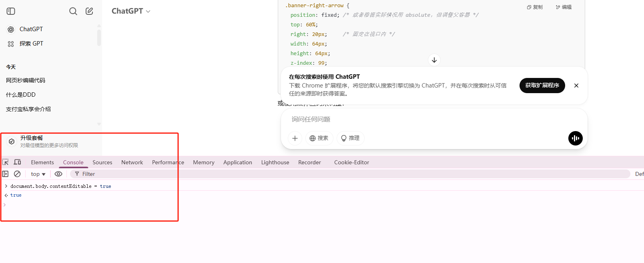Switch to the Console tab

[73, 162]
